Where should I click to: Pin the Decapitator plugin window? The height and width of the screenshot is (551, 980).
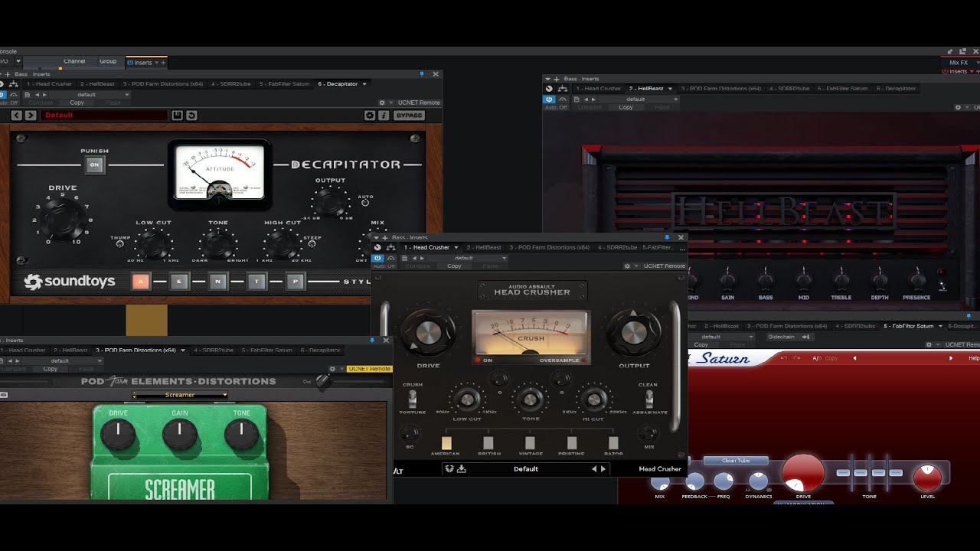[x=422, y=74]
